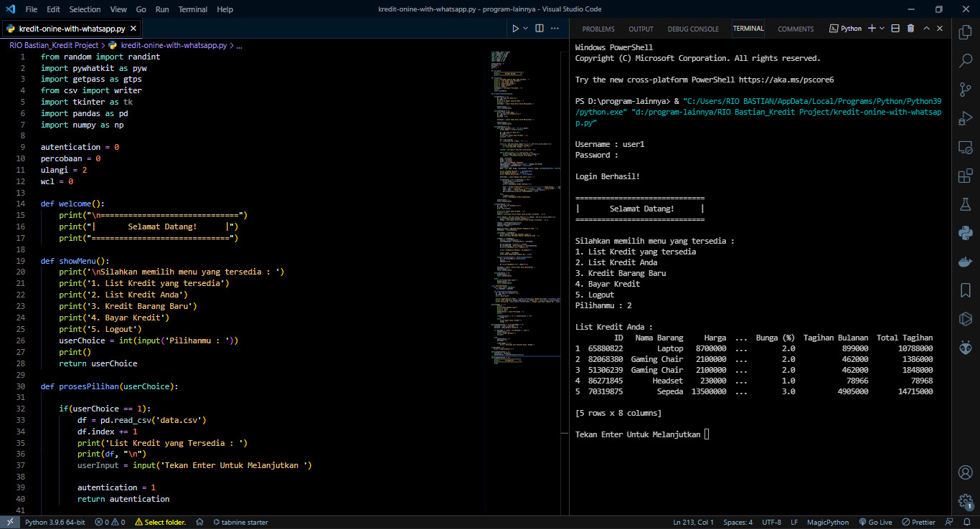Kill terminal with the trash icon

coord(910,29)
